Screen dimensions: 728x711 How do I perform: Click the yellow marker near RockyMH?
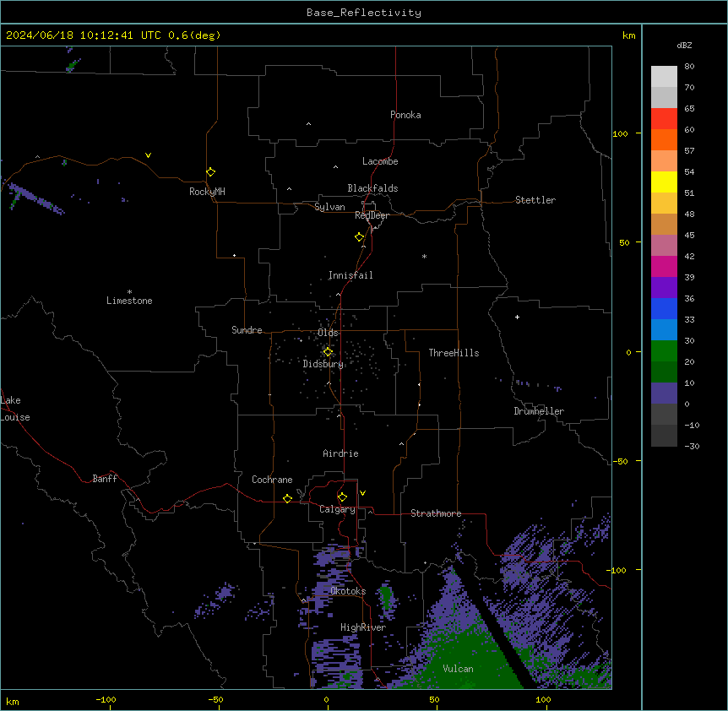(211, 172)
